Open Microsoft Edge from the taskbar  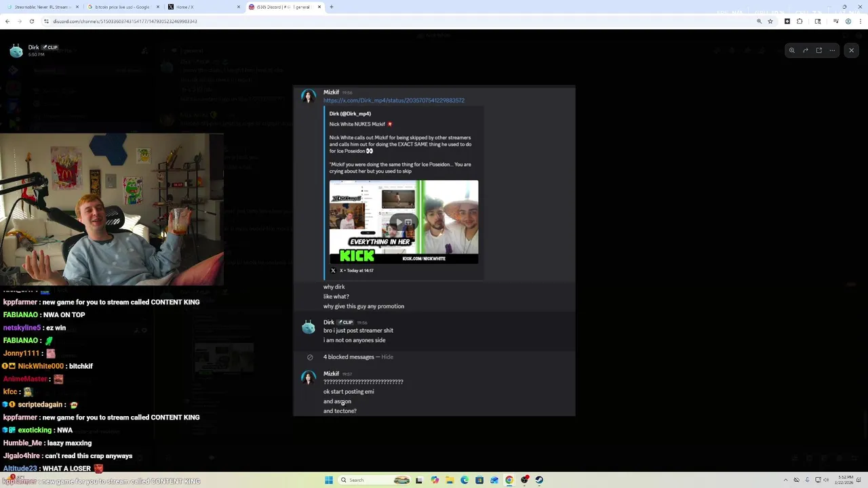coord(465,480)
